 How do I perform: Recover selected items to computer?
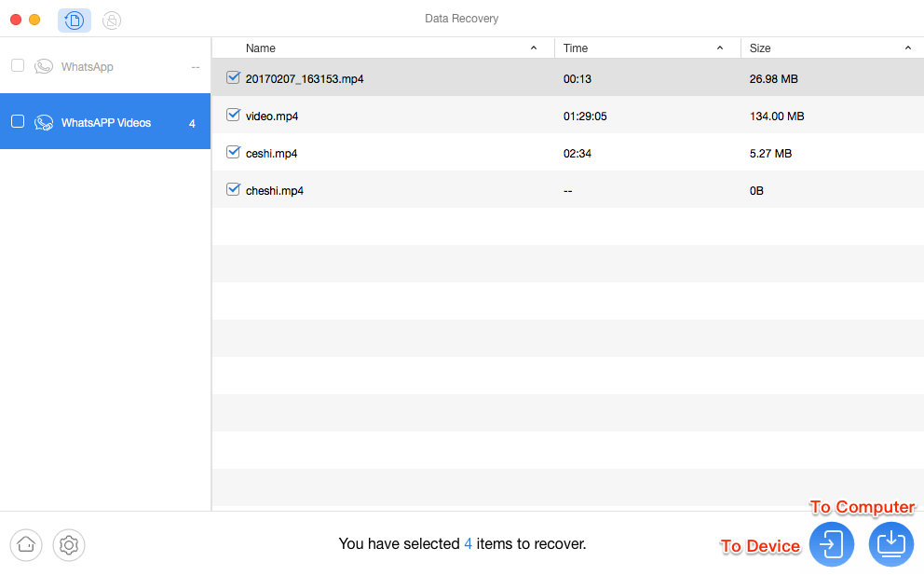click(891, 543)
